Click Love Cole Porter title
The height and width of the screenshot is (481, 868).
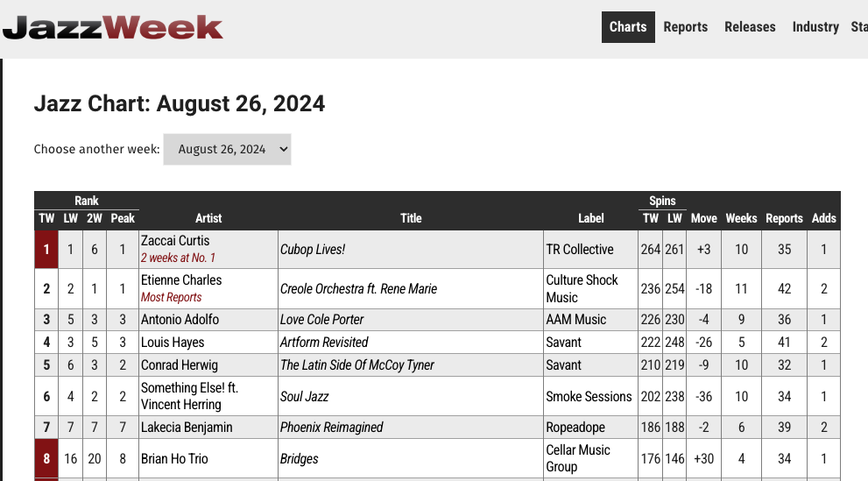coord(321,320)
